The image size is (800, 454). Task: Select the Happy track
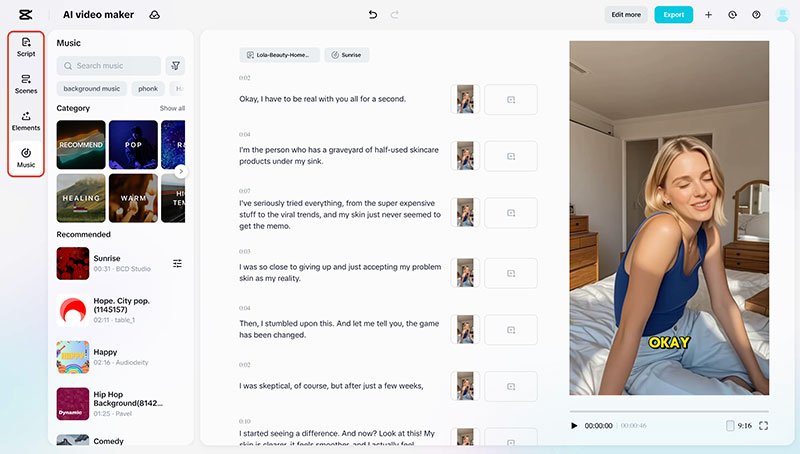coord(120,357)
